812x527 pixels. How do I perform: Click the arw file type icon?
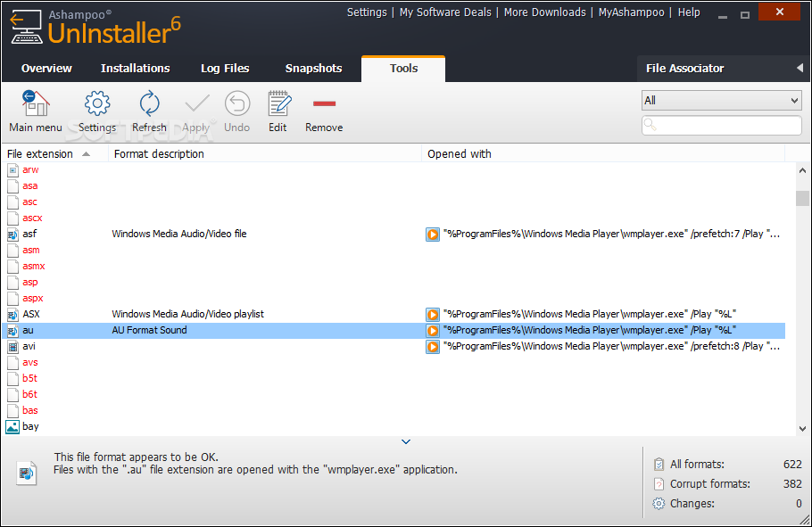13,170
